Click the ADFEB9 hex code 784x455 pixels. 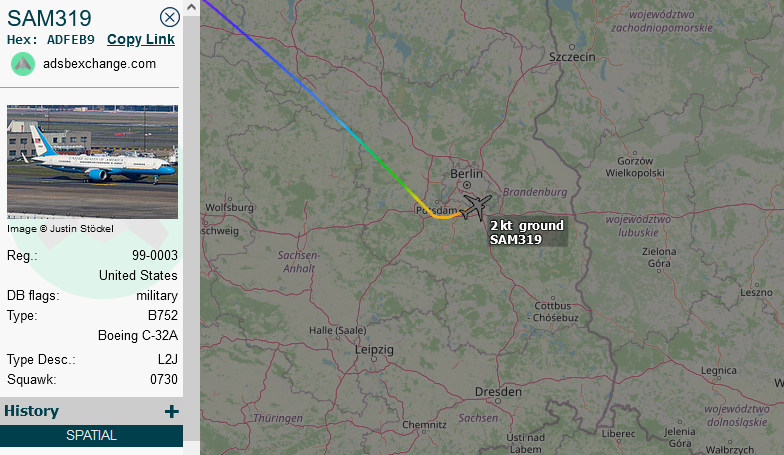[70, 40]
